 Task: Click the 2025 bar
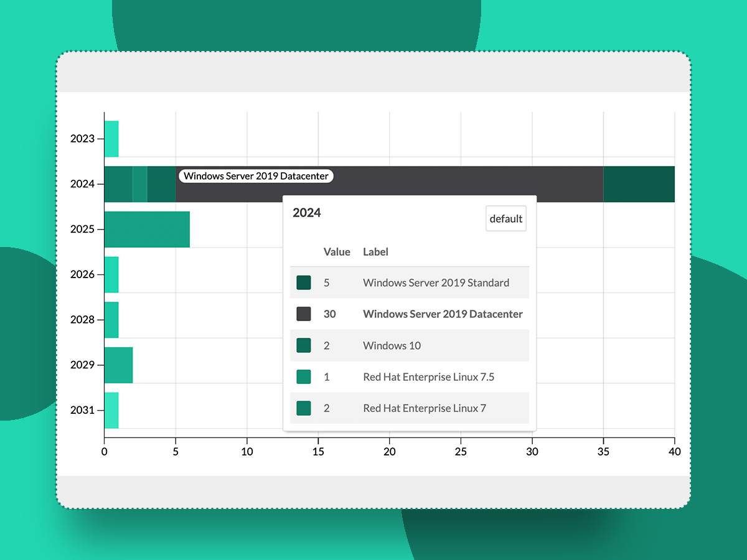click(147, 230)
